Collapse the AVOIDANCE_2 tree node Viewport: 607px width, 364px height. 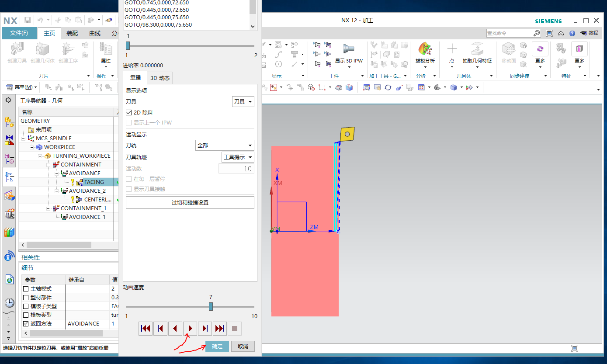click(56, 191)
